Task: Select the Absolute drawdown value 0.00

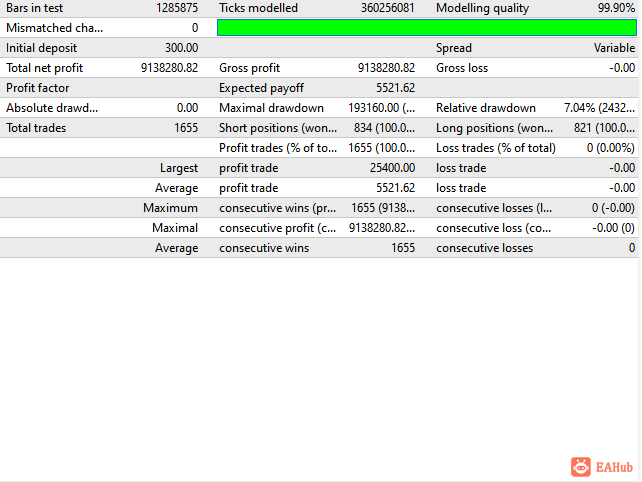Action: 188,108
